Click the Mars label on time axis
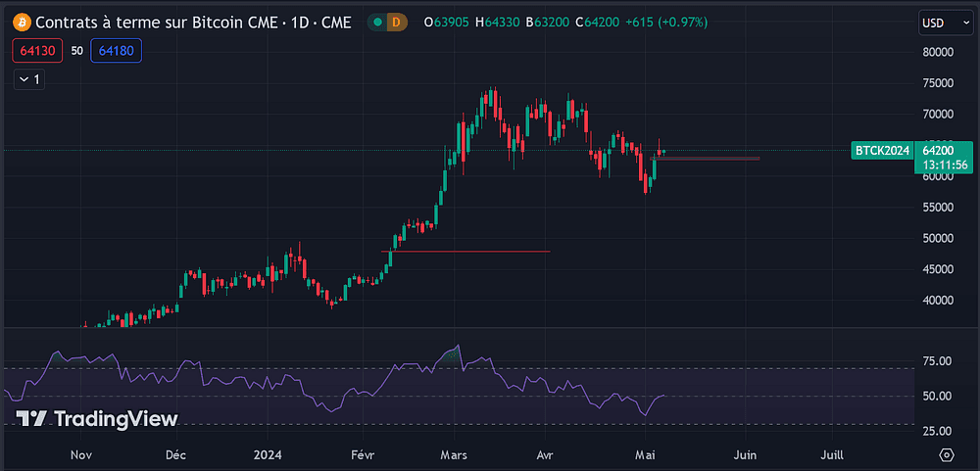Viewport: 980px width, 471px height. point(456,454)
